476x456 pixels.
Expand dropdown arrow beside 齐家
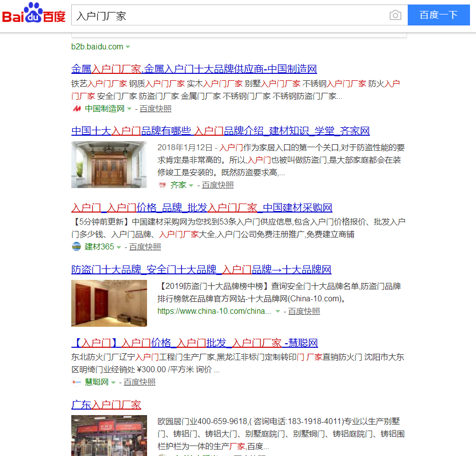pos(191,185)
